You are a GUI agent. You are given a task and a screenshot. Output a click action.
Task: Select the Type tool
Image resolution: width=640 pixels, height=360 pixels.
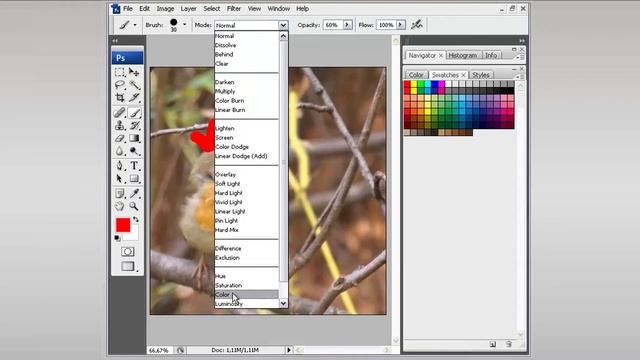134,166
